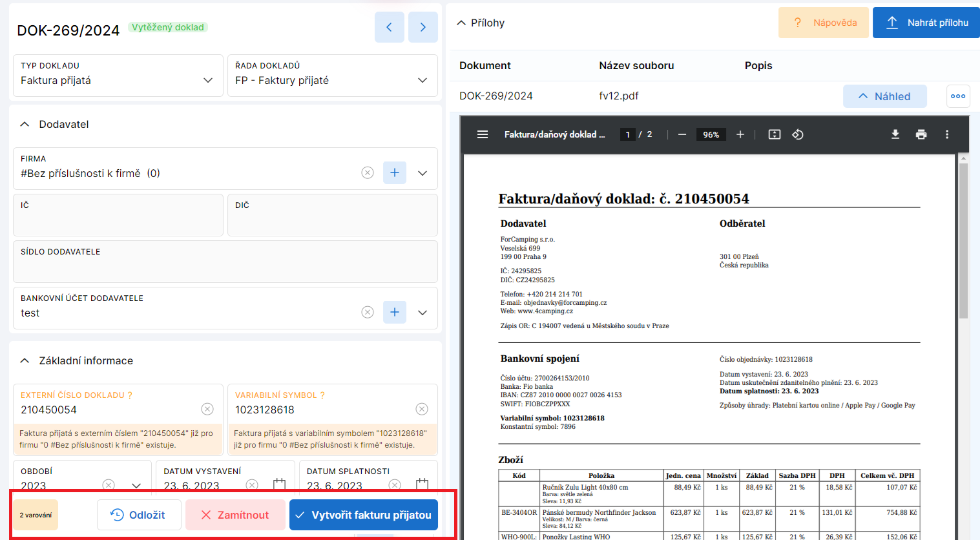The height and width of the screenshot is (540, 980).
Task: Go to next document with right arrow
Action: click(x=423, y=27)
